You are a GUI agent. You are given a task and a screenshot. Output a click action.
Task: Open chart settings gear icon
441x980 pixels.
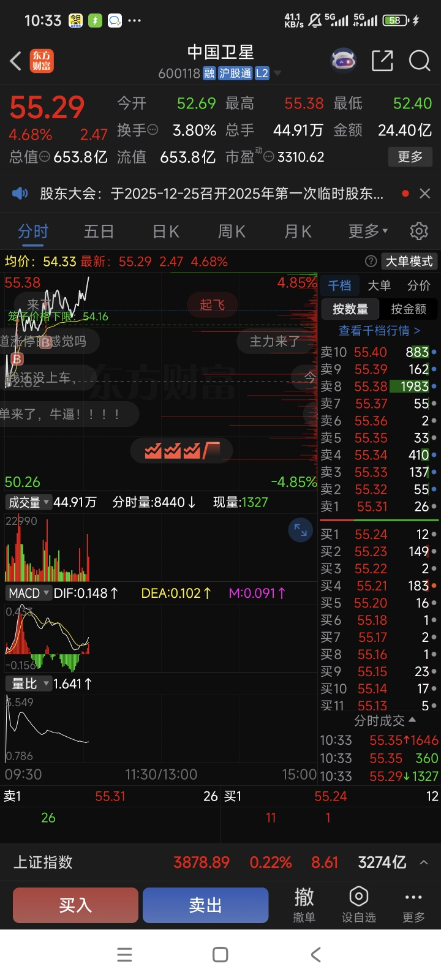(x=419, y=231)
